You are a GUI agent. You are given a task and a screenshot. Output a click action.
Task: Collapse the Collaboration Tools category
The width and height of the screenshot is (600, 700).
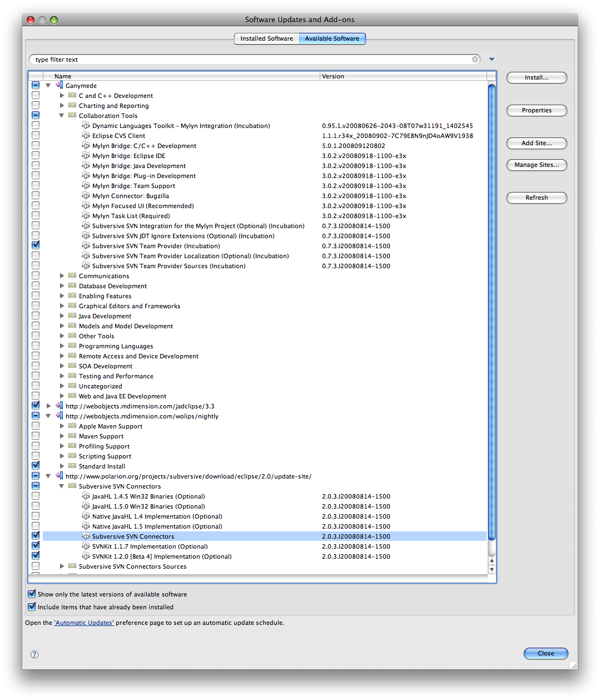(x=62, y=116)
